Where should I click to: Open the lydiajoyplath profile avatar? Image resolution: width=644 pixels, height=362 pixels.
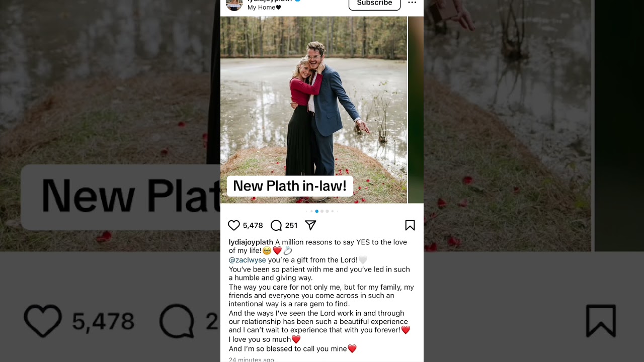pos(234,4)
